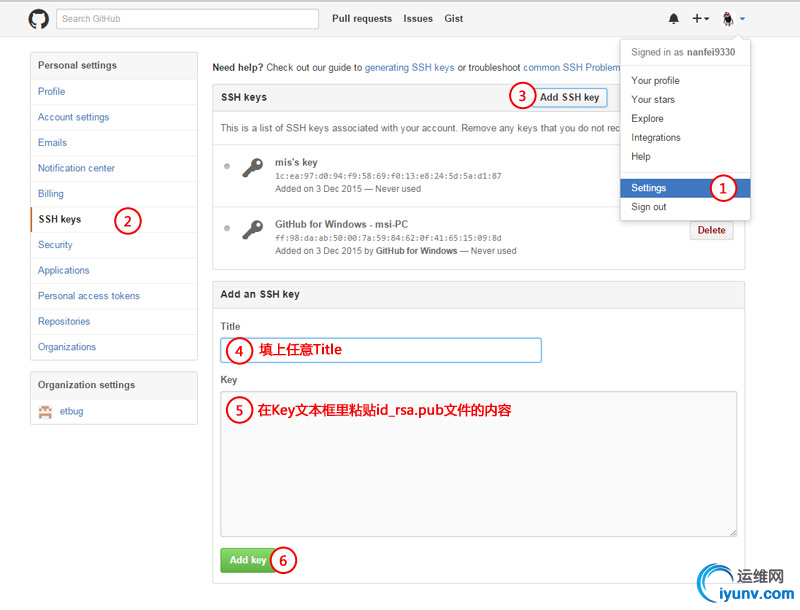Open Issues in the header
The image size is (800, 610).
(x=418, y=19)
